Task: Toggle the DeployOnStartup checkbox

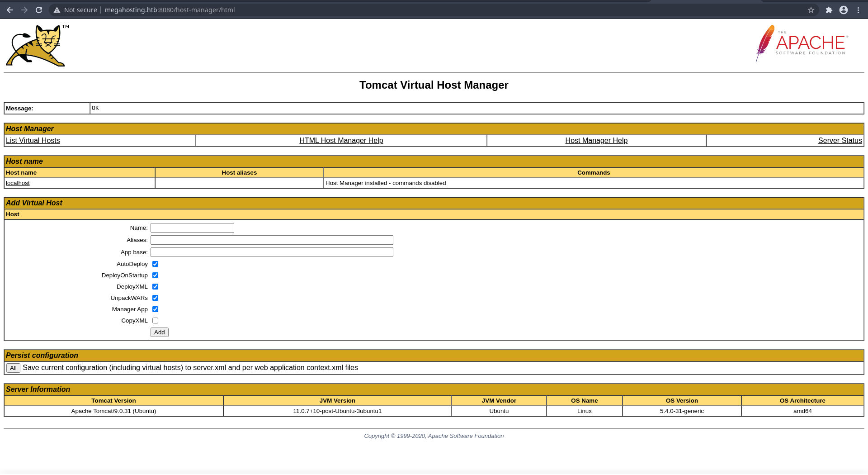Action: click(156, 275)
